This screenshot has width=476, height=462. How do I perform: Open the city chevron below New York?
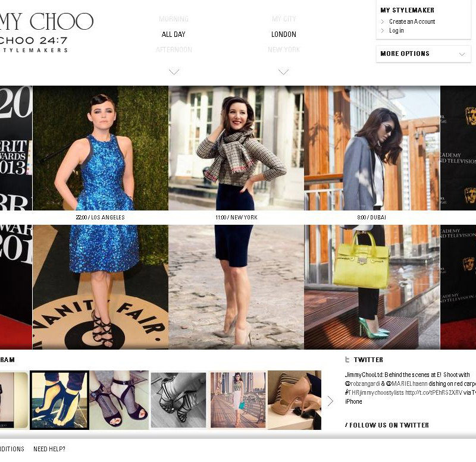click(283, 72)
